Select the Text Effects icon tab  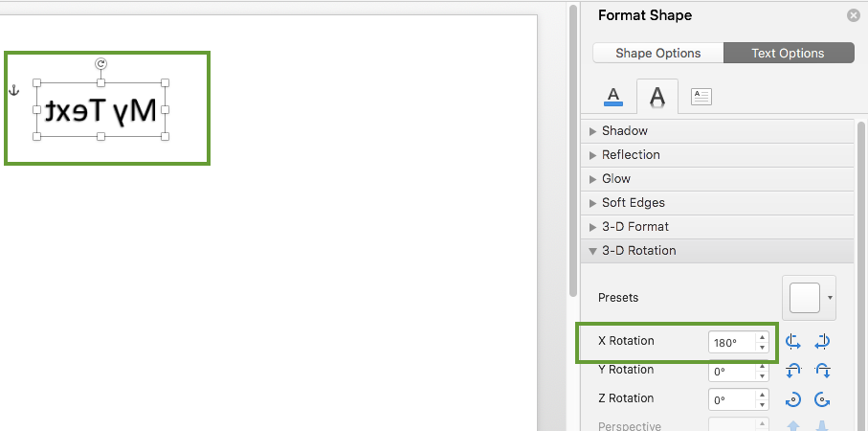tap(657, 97)
